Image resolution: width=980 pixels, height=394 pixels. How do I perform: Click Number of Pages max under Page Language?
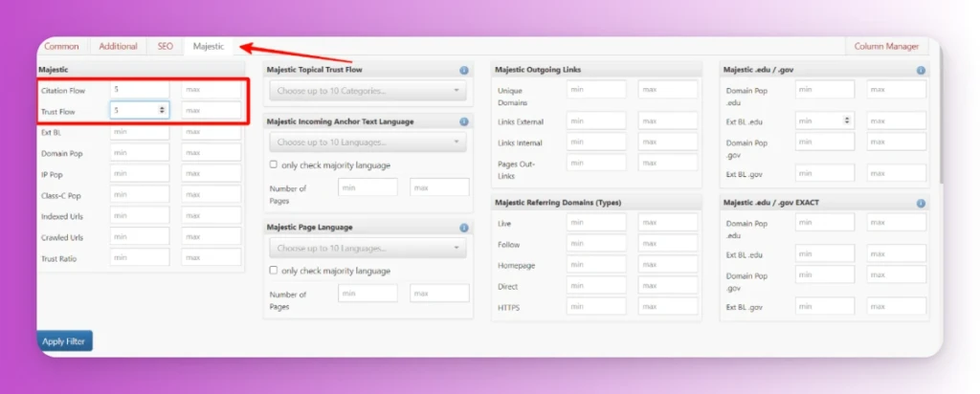click(439, 293)
